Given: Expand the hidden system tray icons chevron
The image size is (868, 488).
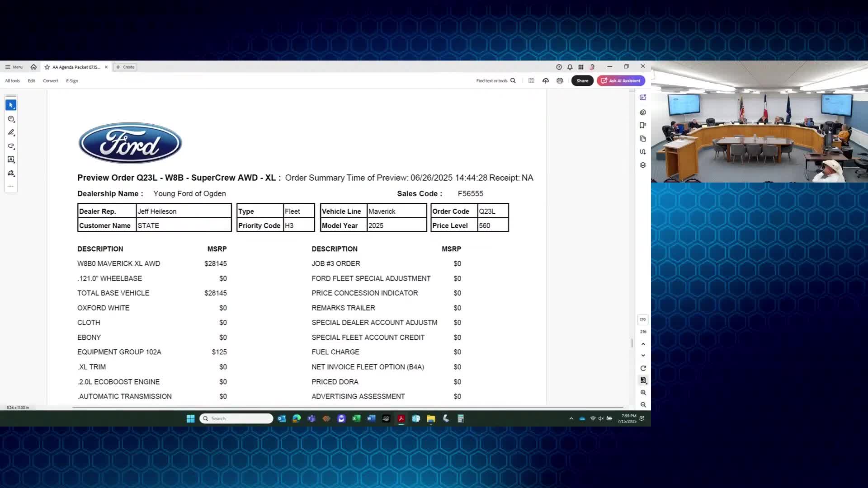Looking at the screenshot, I should tap(571, 418).
